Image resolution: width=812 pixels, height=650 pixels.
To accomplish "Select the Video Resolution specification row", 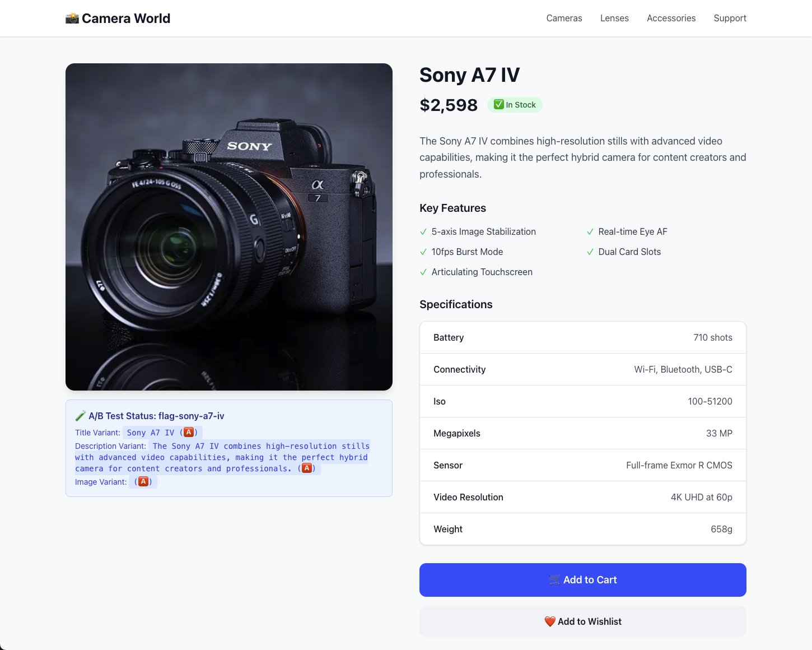I will pyautogui.click(x=583, y=497).
